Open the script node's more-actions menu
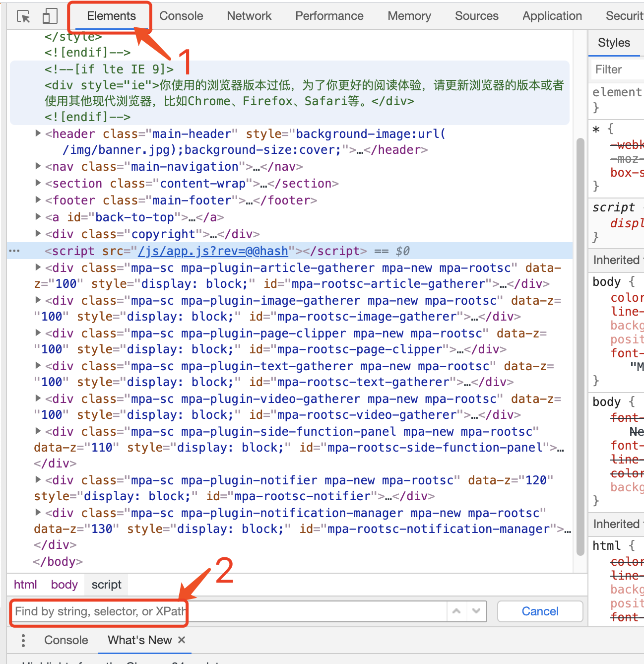The height and width of the screenshot is (664, 644). pos(14,251)
